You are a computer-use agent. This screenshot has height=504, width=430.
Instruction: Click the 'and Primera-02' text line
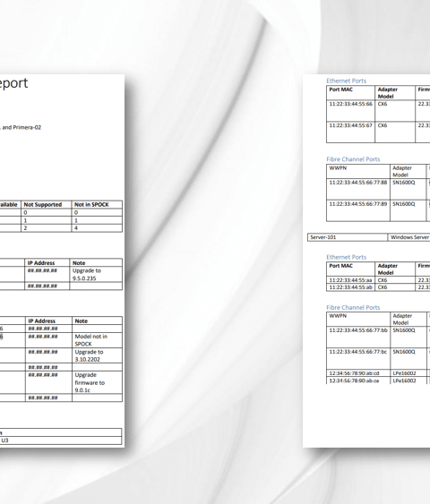point(21,127)
